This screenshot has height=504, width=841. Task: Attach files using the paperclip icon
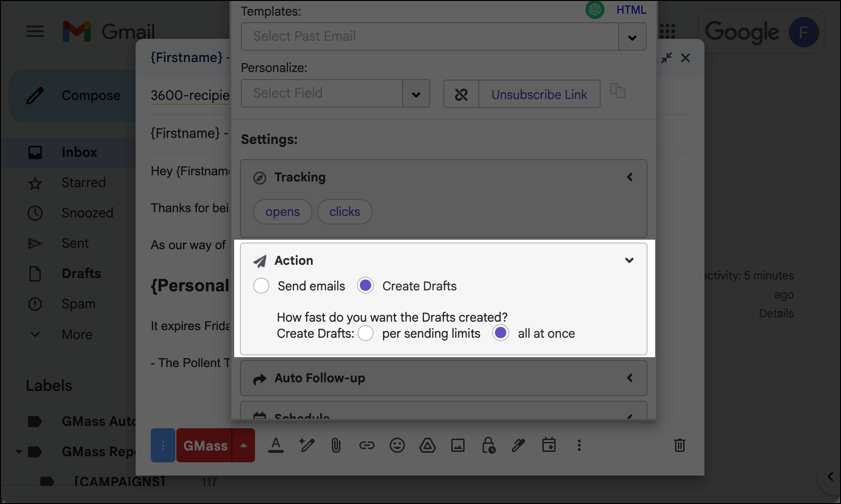pos(336,445)
